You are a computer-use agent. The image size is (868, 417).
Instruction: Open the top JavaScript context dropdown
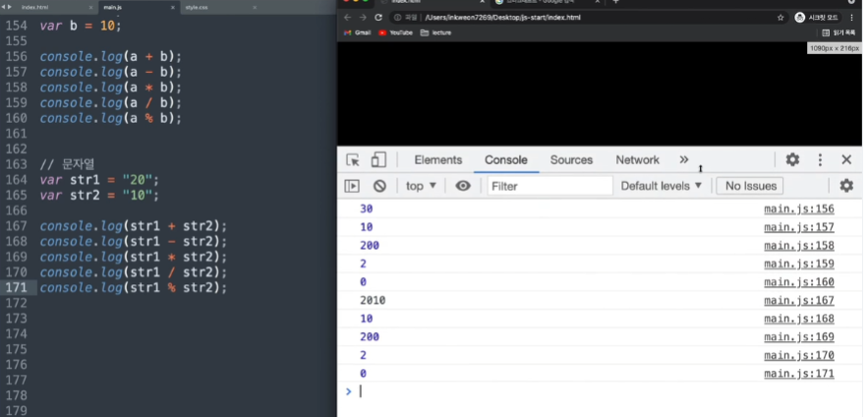(422, 186)
